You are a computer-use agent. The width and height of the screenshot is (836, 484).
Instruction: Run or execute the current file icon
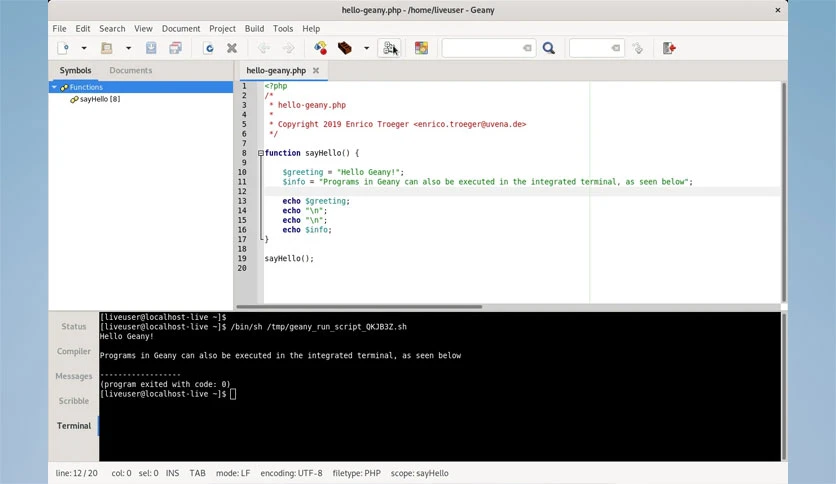tap(389, 49)
